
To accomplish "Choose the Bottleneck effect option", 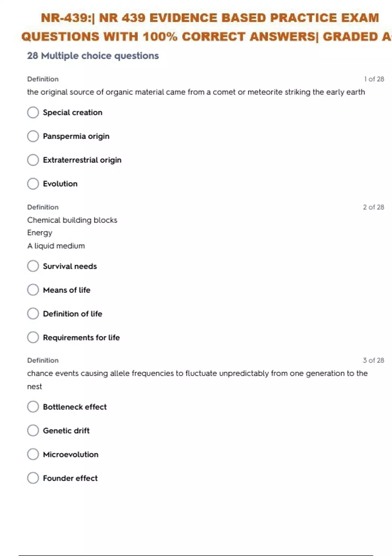I will point(33,407).
